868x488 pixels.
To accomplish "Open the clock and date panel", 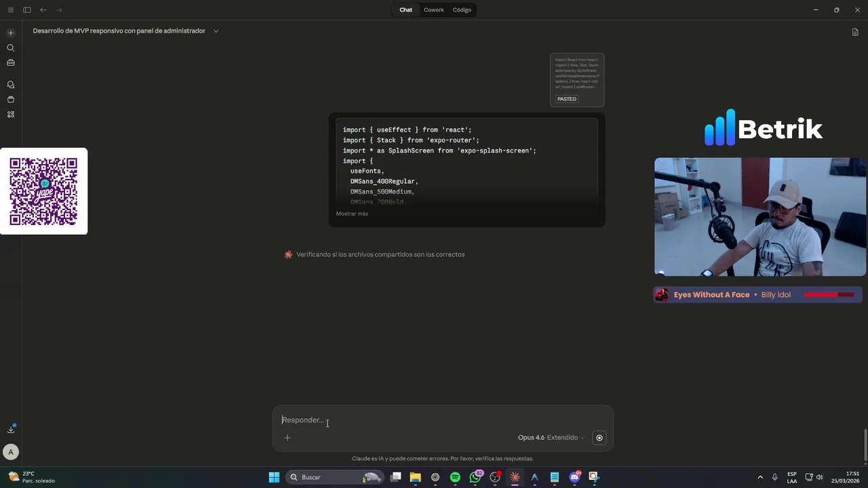I will 844,477.
